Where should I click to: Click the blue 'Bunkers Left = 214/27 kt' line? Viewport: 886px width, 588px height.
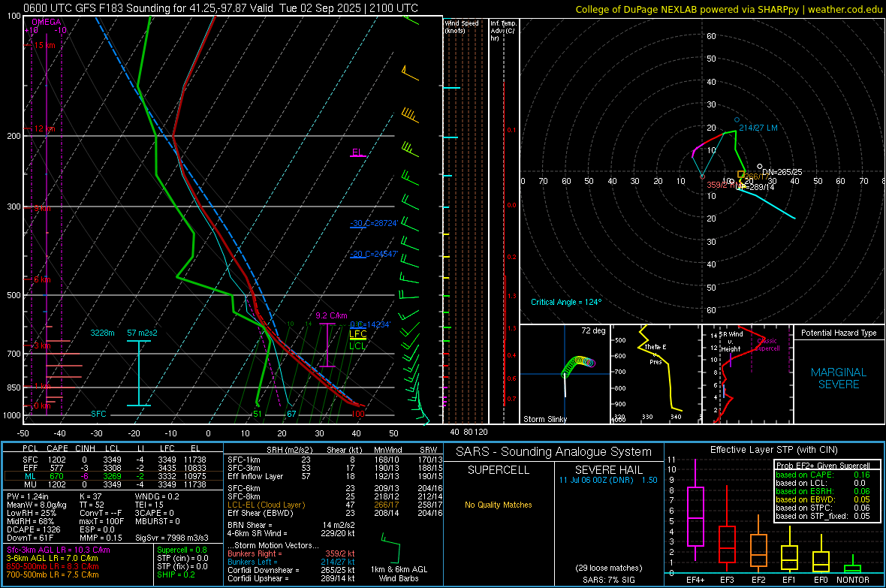pos(291,562)
